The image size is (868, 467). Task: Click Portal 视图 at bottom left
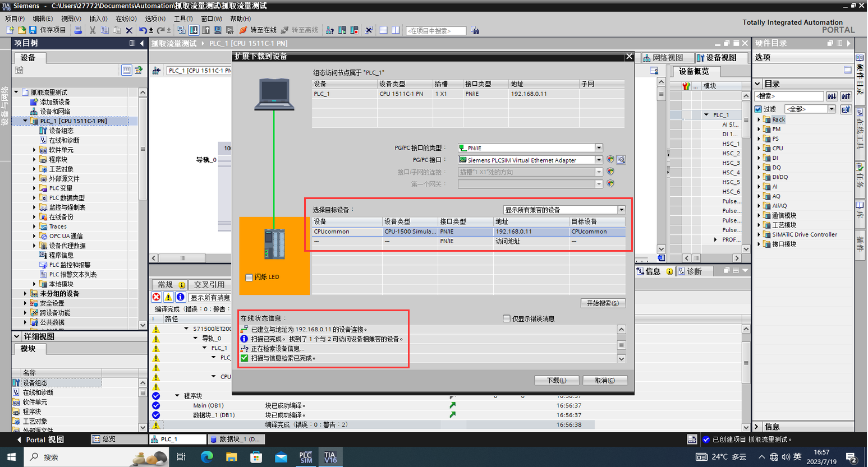pyautogui.click(x=40, y=440)
